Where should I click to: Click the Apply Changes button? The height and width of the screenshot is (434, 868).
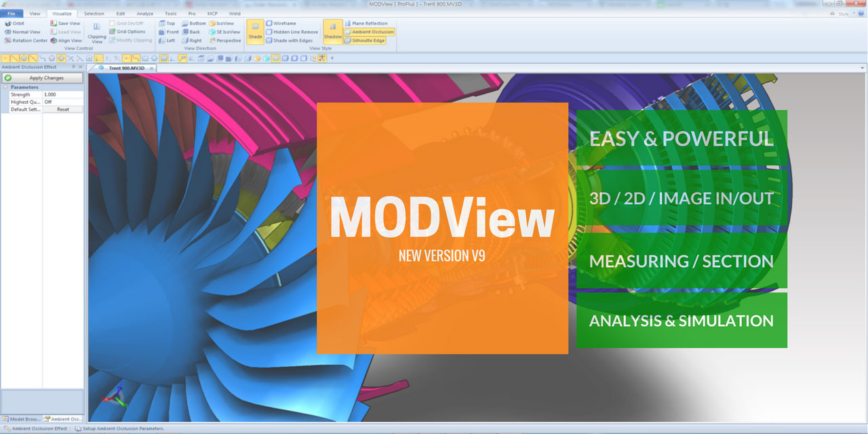point(42,78)
